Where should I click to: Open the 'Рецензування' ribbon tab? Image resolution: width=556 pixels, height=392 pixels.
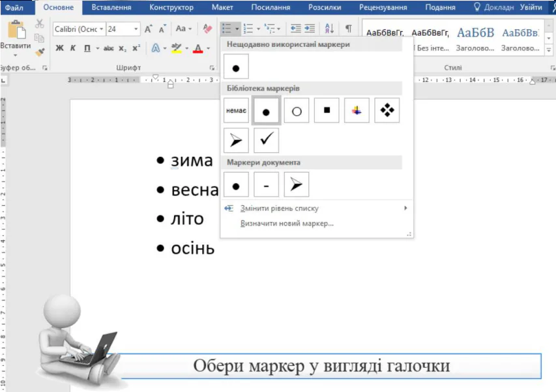384,8
